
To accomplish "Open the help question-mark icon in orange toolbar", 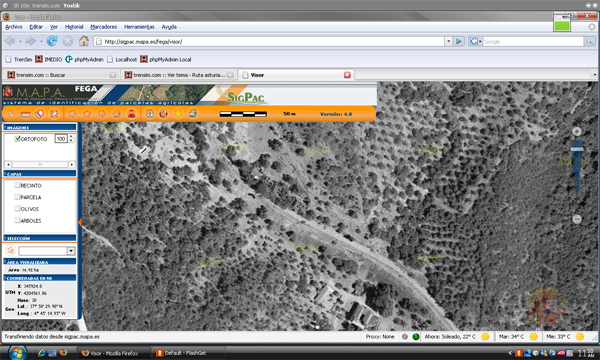I will tap(163, 114).
